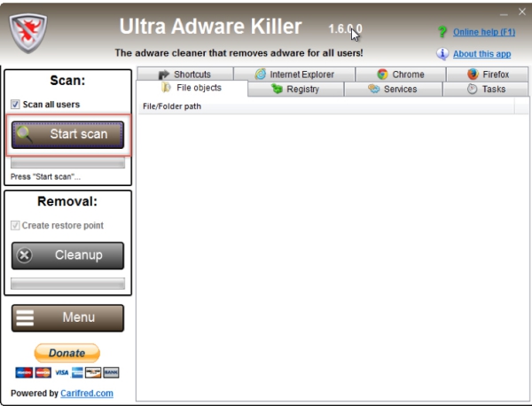Open the Internet Explorer tab
Image resolution: width=532 pixels, height=406 pixels.
pyautogui.click(x=294, y=74)
